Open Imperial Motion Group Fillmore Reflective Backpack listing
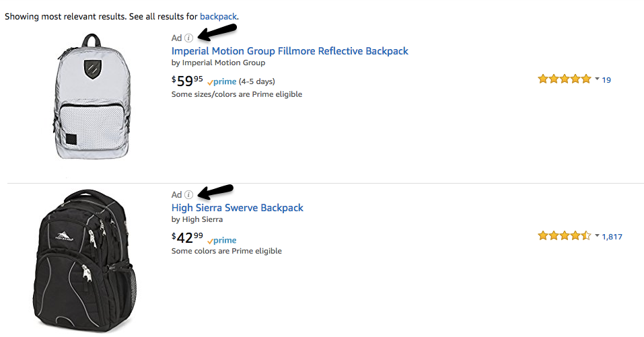 point(289,51)
